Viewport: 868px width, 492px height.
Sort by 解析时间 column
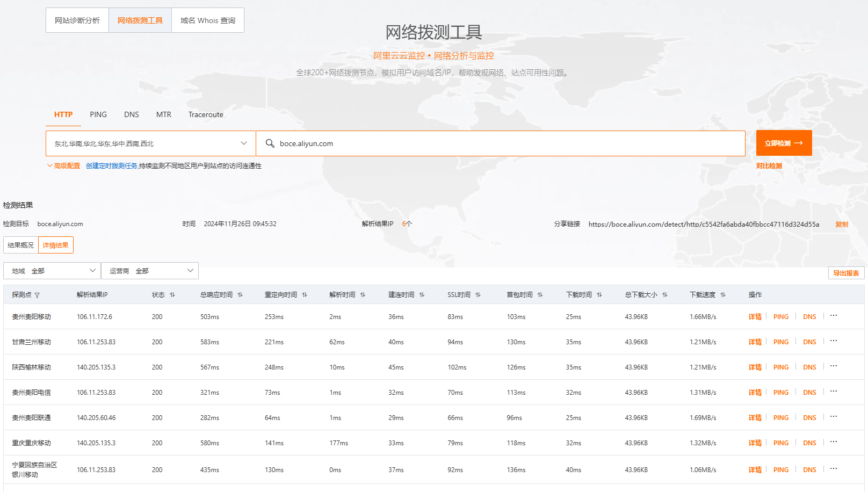pyautogui.click(x=363, y=295)
